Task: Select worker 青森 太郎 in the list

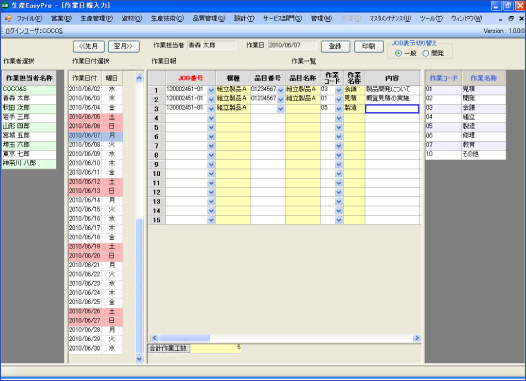Action: tap(29, 98)
